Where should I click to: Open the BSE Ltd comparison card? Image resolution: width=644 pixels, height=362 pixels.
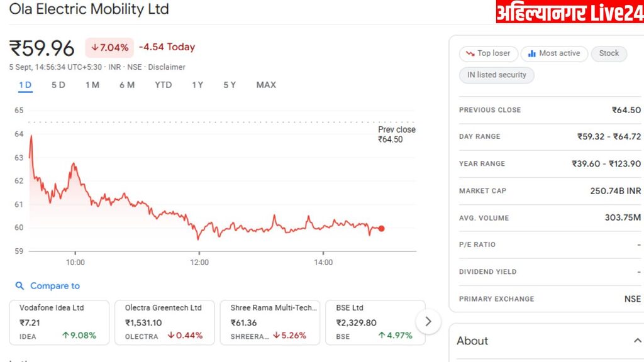pos(375,322)
